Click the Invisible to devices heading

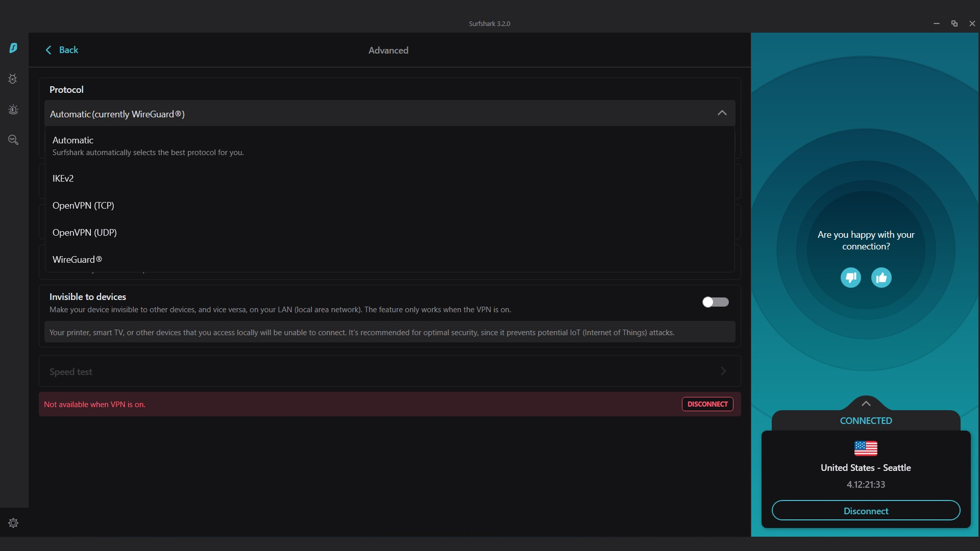tap(88, 297)
